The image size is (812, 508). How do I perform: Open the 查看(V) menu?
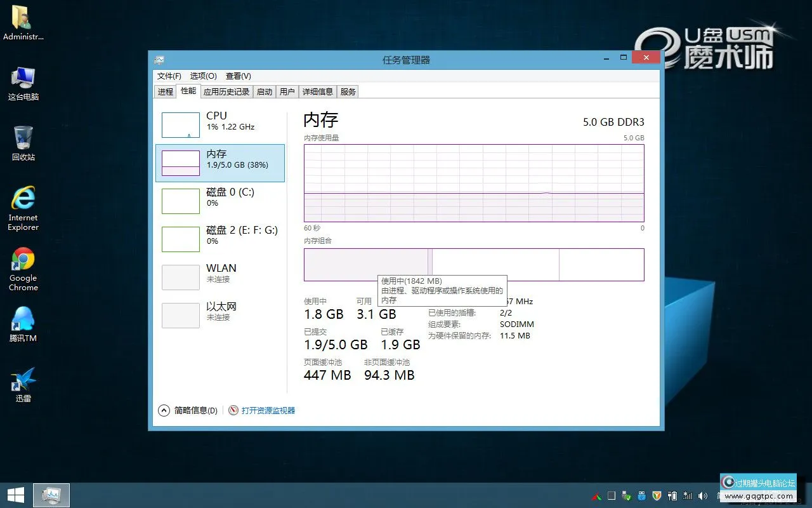tap(239, 76)
